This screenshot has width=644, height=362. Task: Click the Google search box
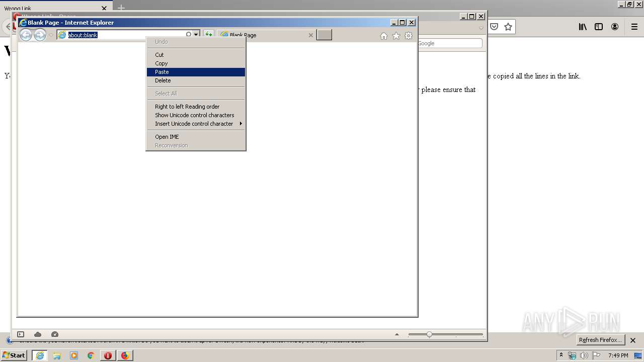[449, 43]
